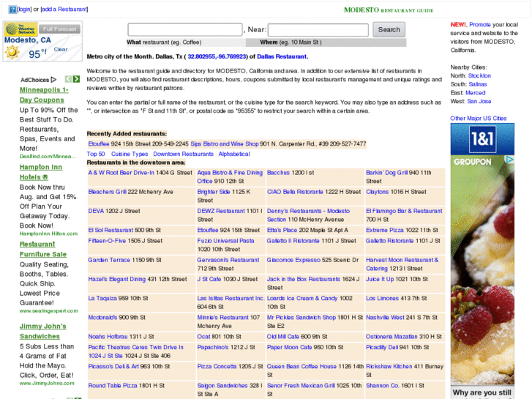Open Loards Ice Cream & Candy listing
This screenshot has height=399, width=532.
[x=302, y=298]
